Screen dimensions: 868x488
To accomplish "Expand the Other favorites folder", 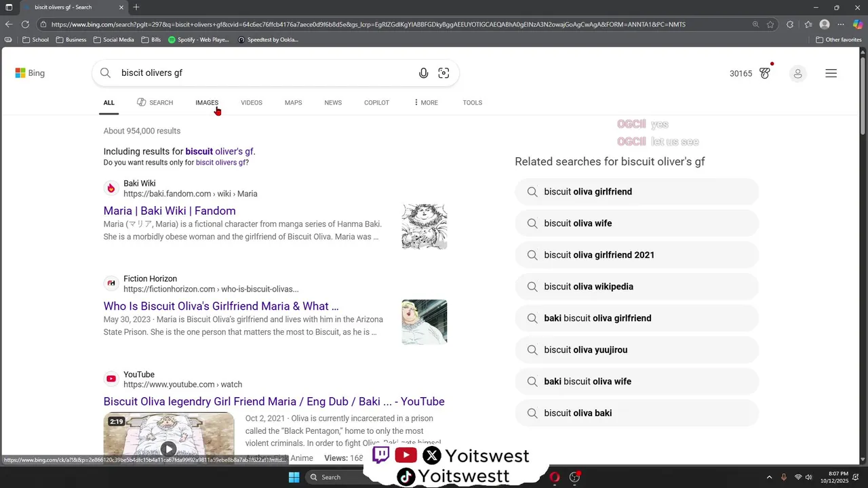I will (x=839, y=39).
